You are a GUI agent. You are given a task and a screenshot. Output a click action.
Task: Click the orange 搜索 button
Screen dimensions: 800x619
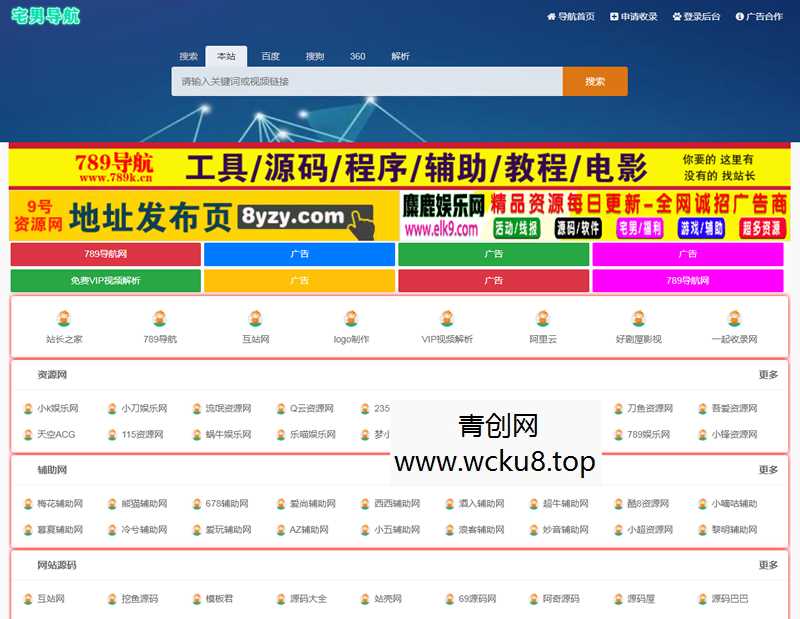[x=593, y=81]
